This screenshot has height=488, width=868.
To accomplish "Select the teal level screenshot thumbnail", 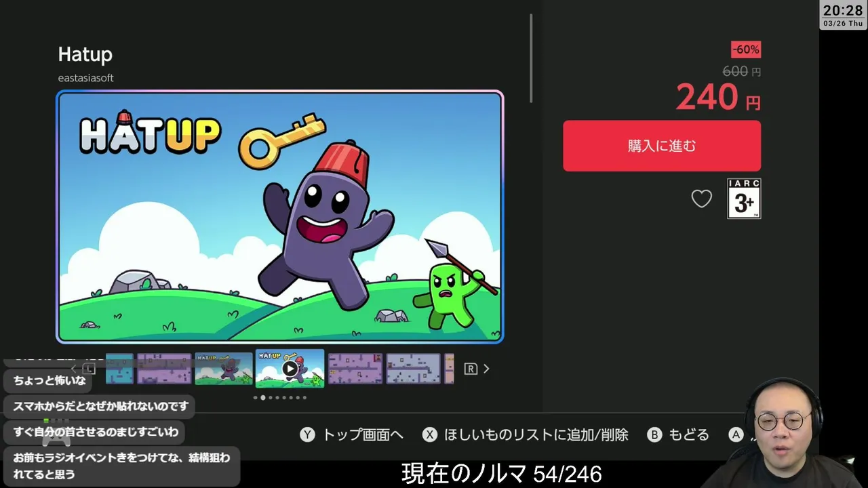I will (119, 369).
